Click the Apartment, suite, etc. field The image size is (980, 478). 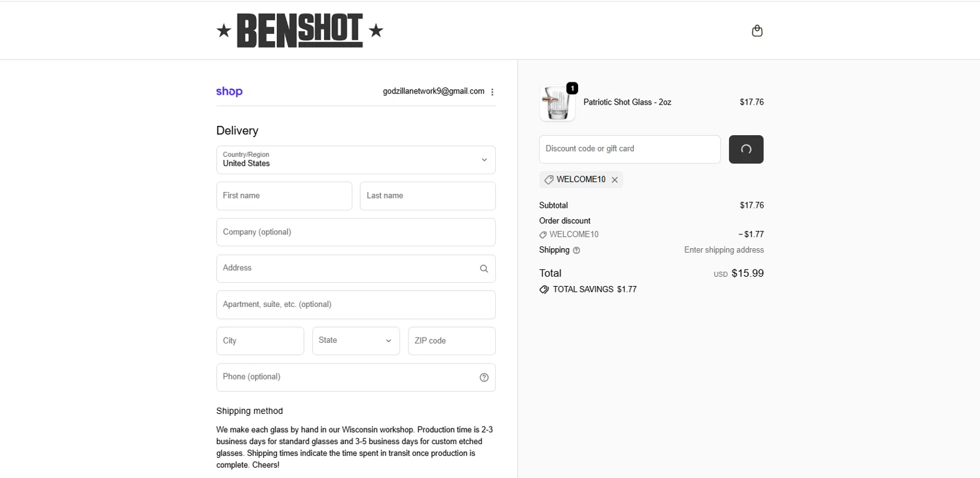(x=356, y=304)
